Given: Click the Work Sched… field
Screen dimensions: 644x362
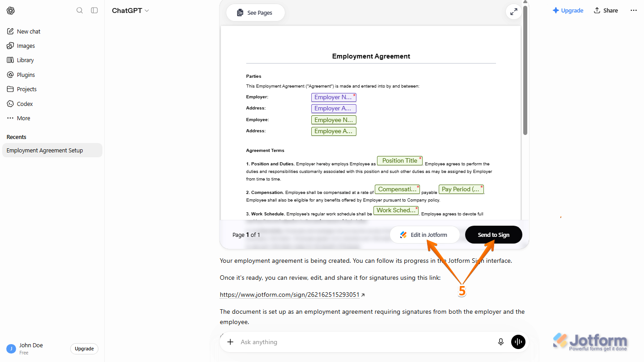Looking at the screenshot, I should coord(396,210).
